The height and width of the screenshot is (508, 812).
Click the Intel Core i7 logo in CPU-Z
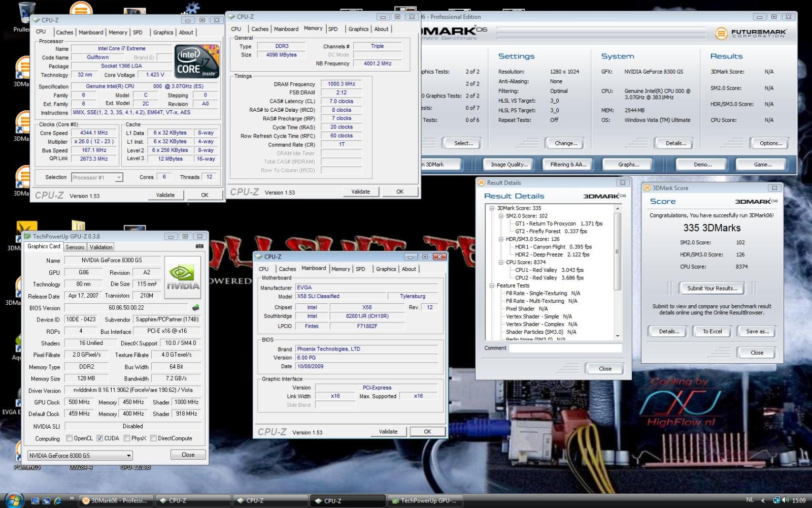coord(197,61)
